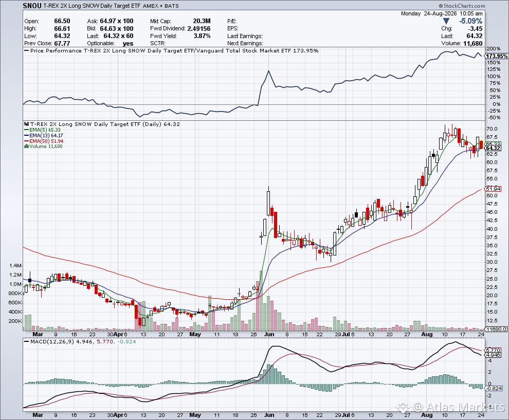Click the SCTR label

click(158, 44)
